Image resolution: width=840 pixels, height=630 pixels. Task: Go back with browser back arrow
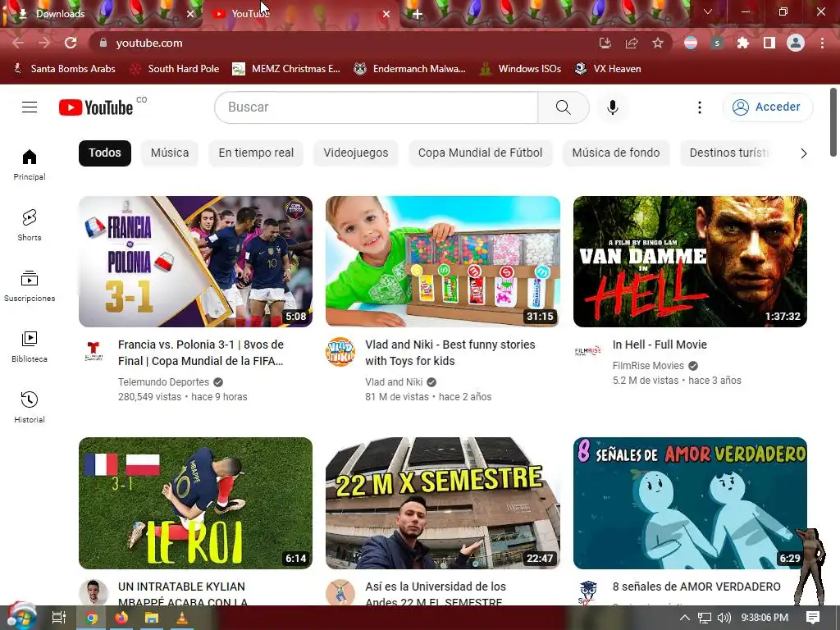tap(18, 43)
